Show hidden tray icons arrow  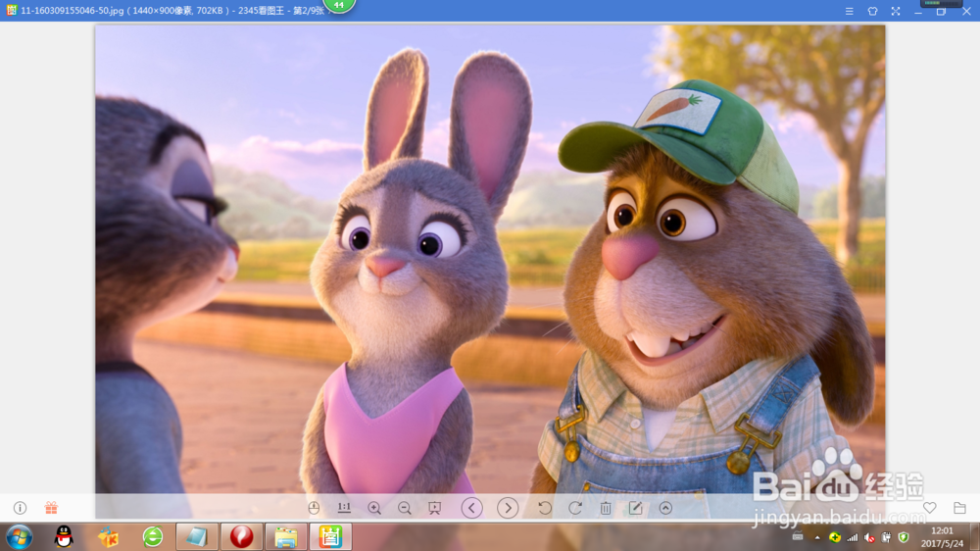point(817,537)
